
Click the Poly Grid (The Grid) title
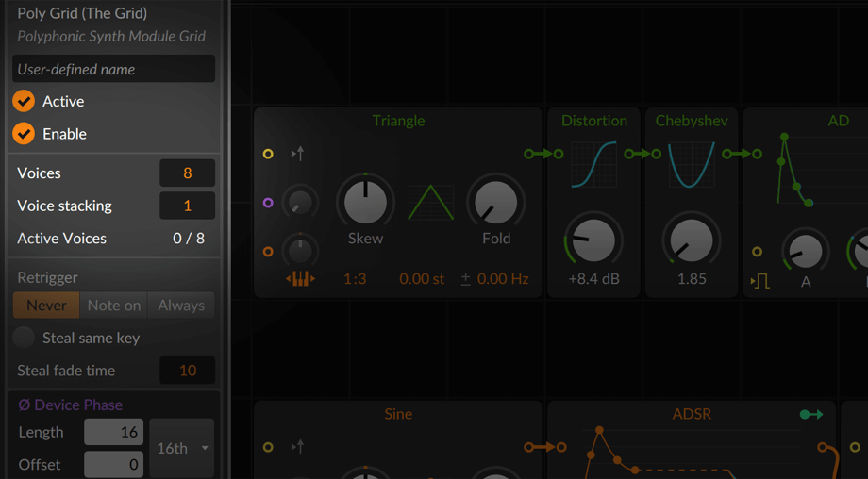click(x=82, y=13)
